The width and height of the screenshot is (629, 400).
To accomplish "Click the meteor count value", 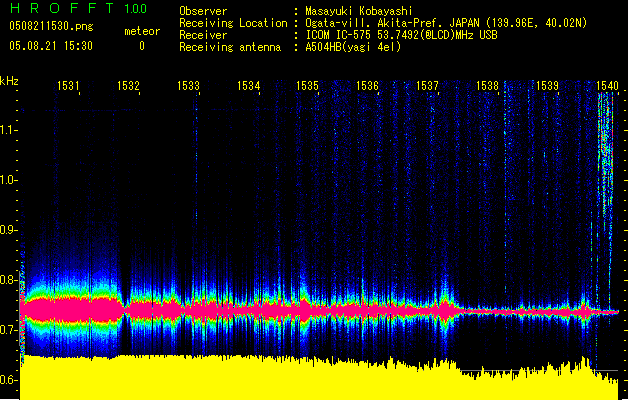I will (141, 46).
